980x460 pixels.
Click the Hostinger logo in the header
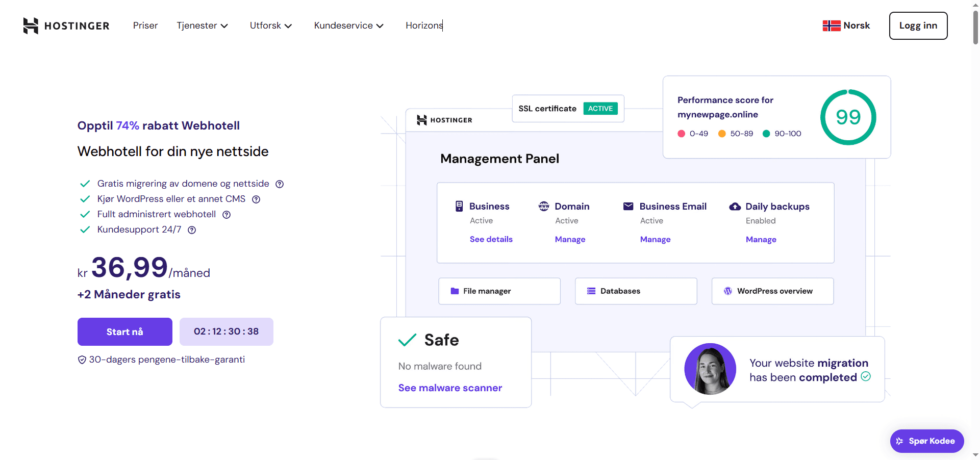click(x=66, y=25)
